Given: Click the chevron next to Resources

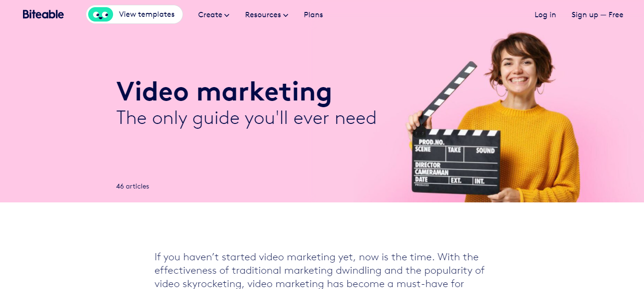Looking at the screenshot, I should pyautogui.click(x=286, y=15).
